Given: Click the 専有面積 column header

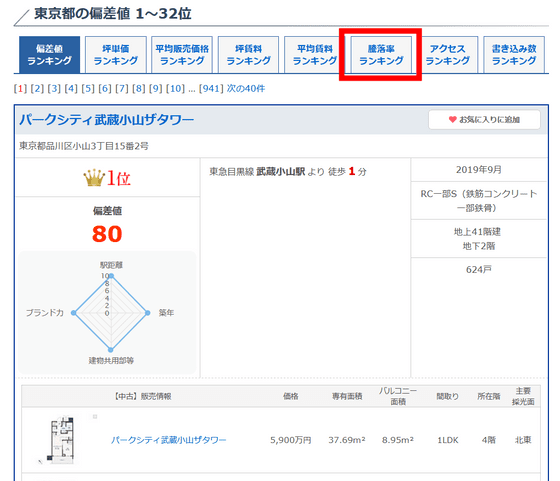Looking at the screenshot, I should (347, 396).
